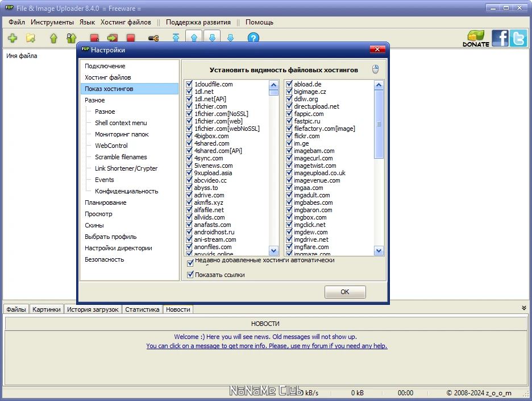Click the DONATE icon
The width and height of the screenshot is (532, 401).
(475, 38)
